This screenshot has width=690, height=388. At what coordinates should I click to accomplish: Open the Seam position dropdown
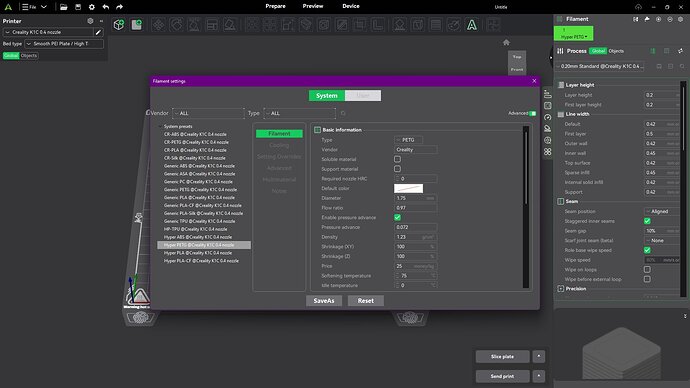[662, 211]
